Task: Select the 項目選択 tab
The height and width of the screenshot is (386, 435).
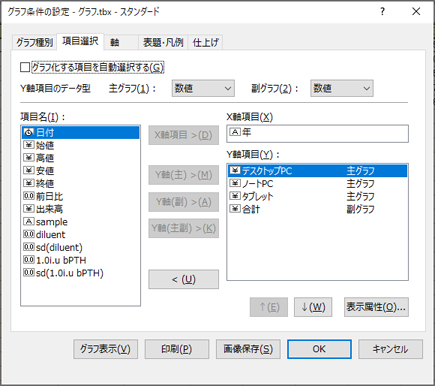Action: pyautogui.click(x=80, y=41)
